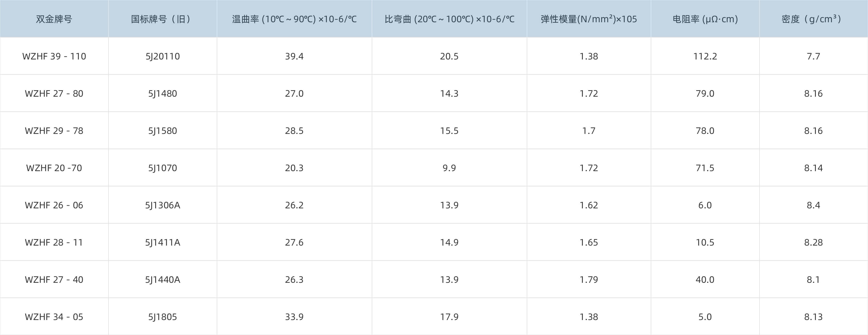The width and height of the screenshot is (868, 335).
Task: Select the 电阻率 column header
Action: point(705,19)
